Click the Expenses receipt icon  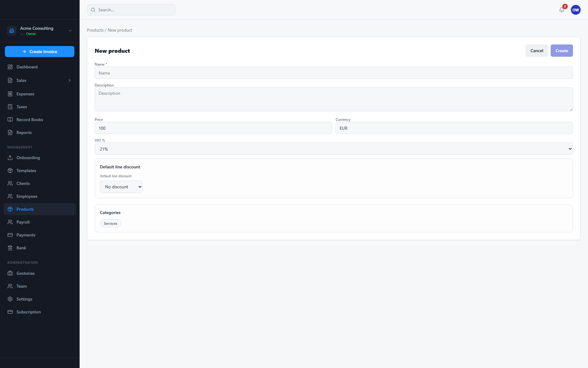10,94
